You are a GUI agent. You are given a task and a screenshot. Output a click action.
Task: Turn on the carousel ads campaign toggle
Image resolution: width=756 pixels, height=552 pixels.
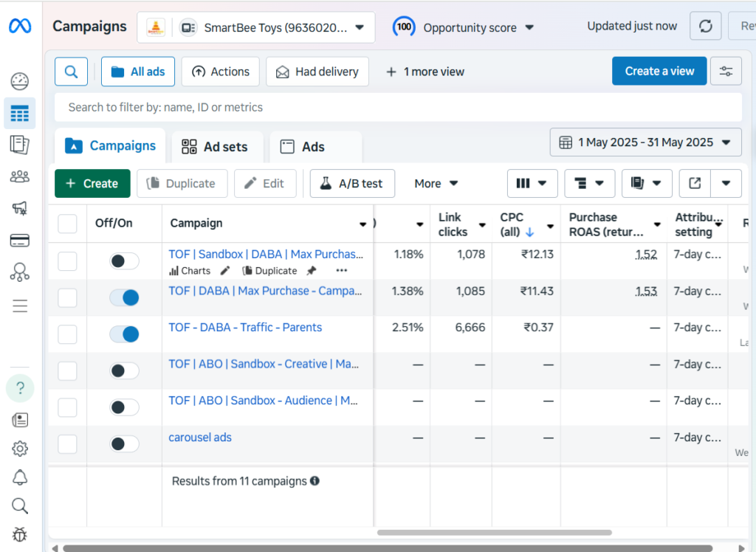[x=124, y=444]
